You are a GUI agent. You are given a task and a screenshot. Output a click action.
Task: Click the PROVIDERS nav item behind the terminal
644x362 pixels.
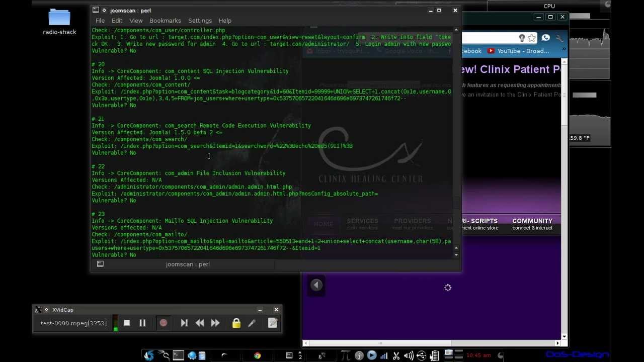[x=412, y=224]
